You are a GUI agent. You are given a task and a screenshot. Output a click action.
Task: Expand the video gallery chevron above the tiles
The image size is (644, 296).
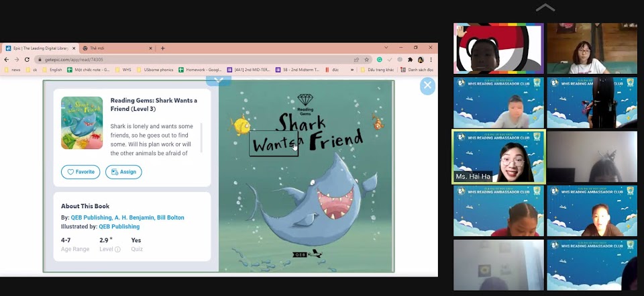(545, 7)
